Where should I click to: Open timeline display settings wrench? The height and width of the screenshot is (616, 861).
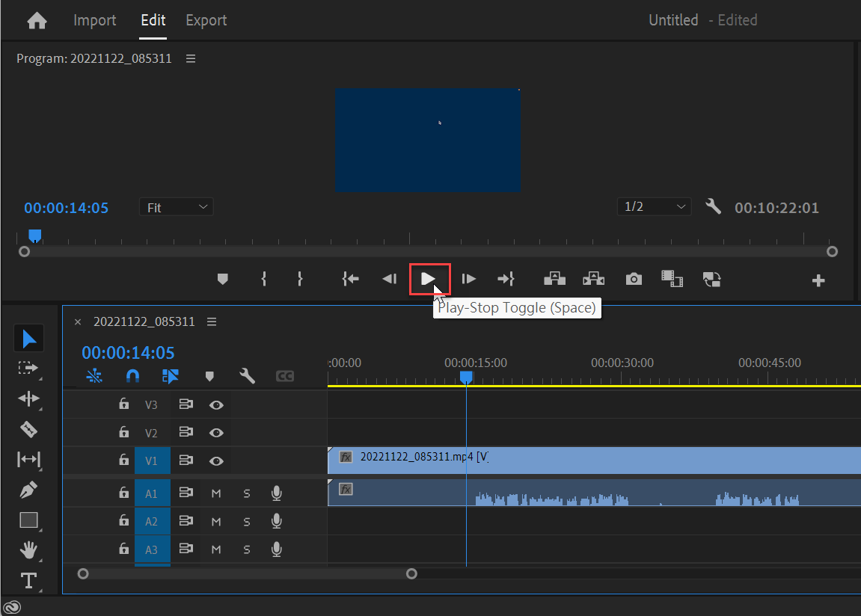pos(247,376)
